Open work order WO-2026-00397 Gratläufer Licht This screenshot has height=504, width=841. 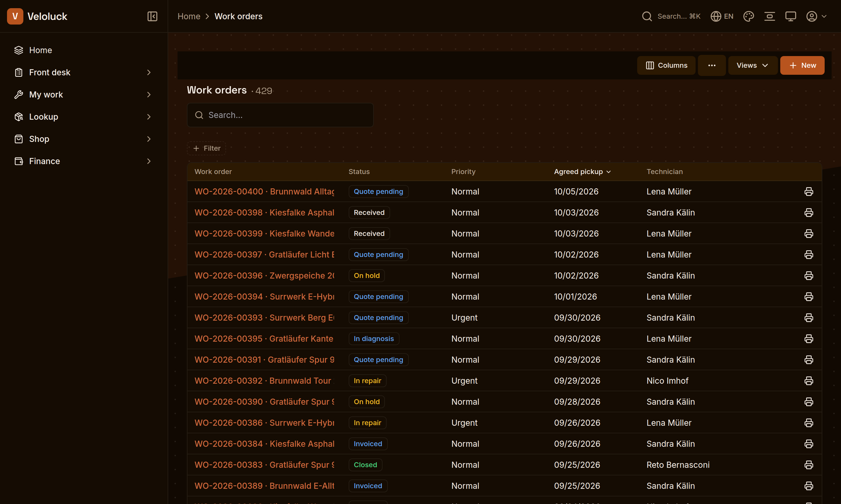point(264,255)
